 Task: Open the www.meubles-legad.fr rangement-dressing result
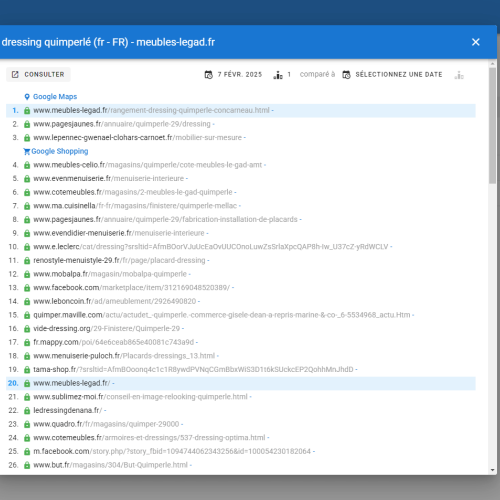coord(151,110)
